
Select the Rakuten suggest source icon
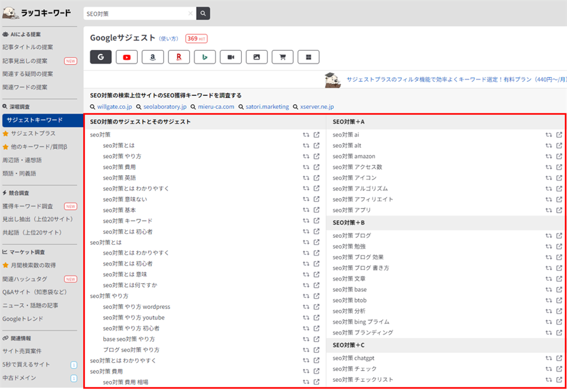pyautogui.click(x=179, y=57)
